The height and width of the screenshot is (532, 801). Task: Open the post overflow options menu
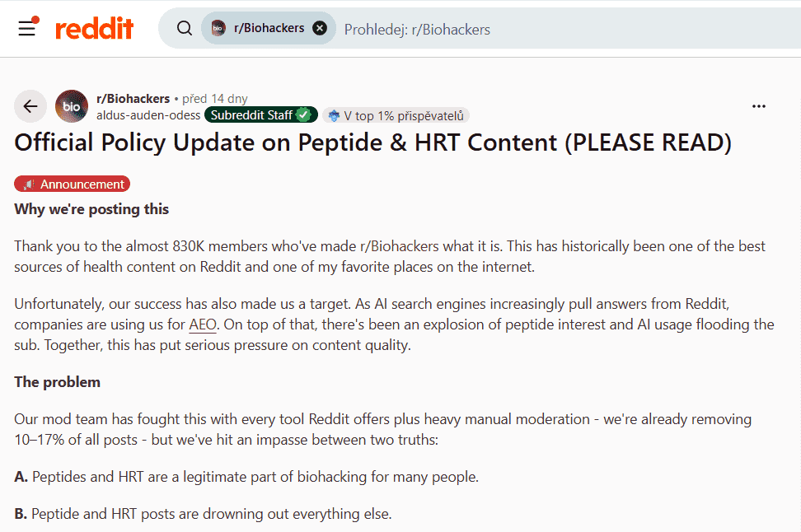(759, 106)
